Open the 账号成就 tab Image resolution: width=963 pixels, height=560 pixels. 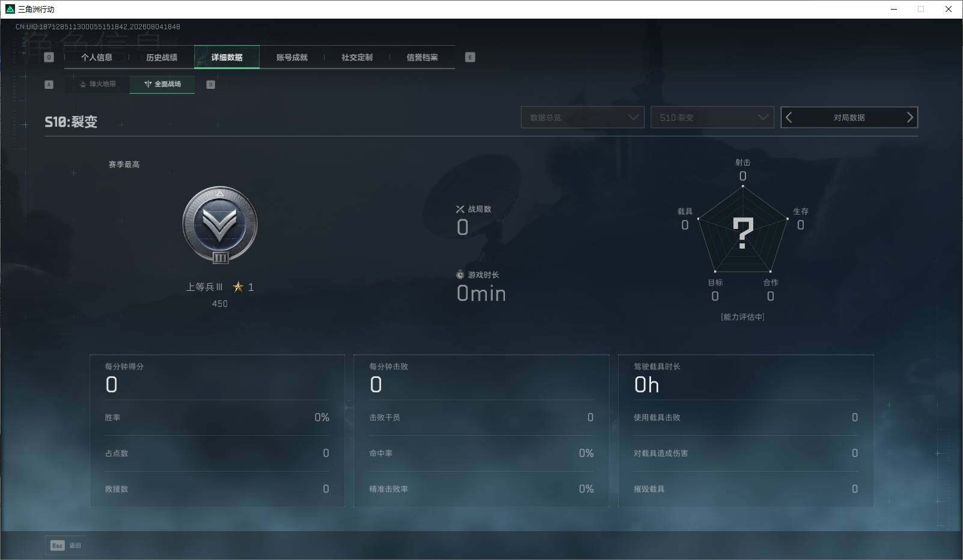point(292,57)
